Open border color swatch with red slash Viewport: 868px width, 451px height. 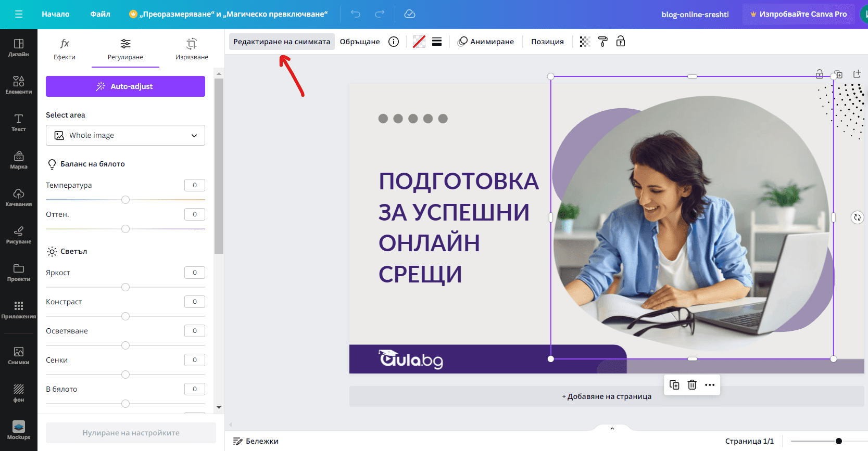(x=419, y=42)
